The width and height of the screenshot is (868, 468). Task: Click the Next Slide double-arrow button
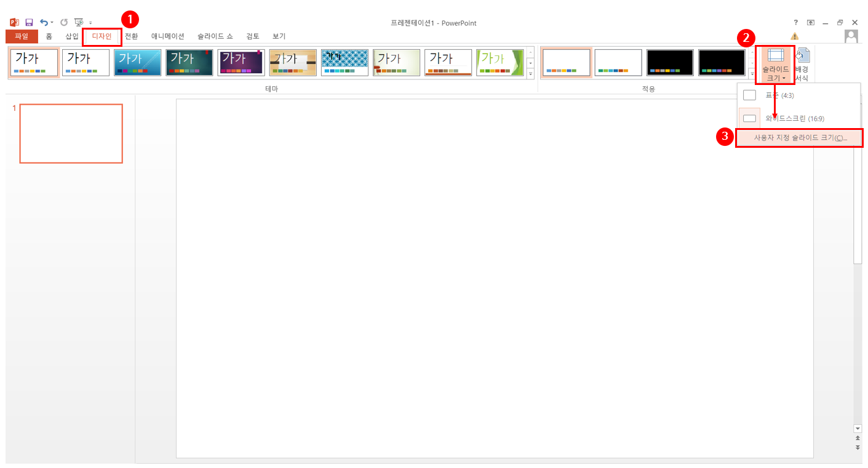tap(858, 448)
